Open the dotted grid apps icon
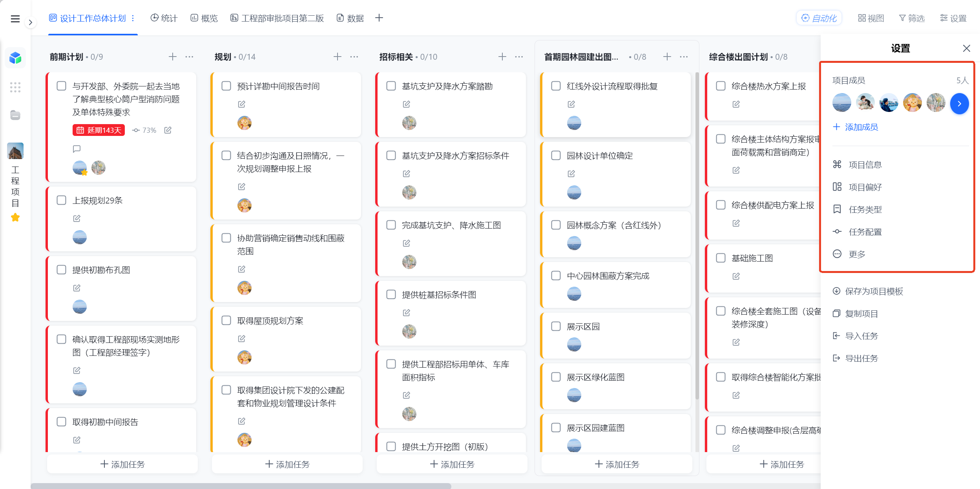980x489 pixels. pyautogui.click(x=15, y=87)
